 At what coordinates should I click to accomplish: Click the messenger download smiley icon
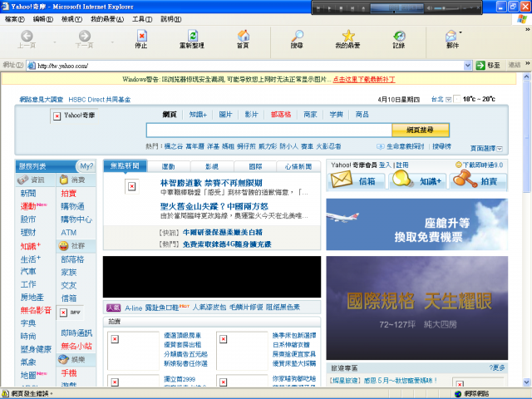pyautogui.click(x=459, y=165)
